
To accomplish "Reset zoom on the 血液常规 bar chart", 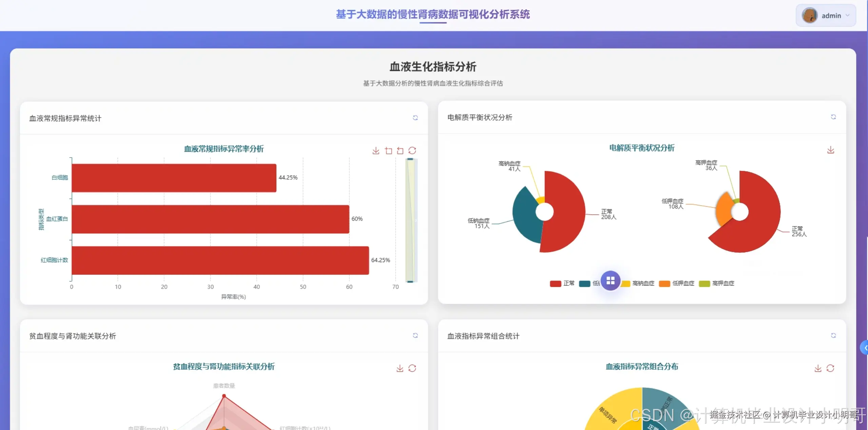I will coord(400,151).
